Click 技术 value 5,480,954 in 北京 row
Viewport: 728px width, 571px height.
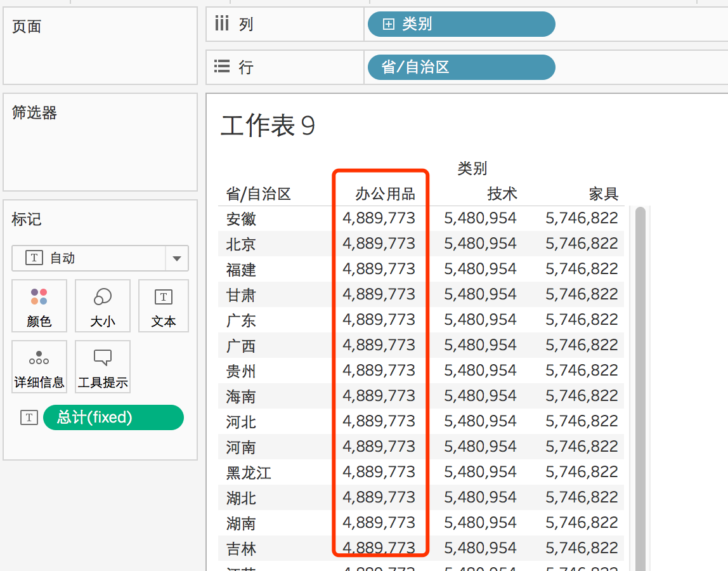480,244
